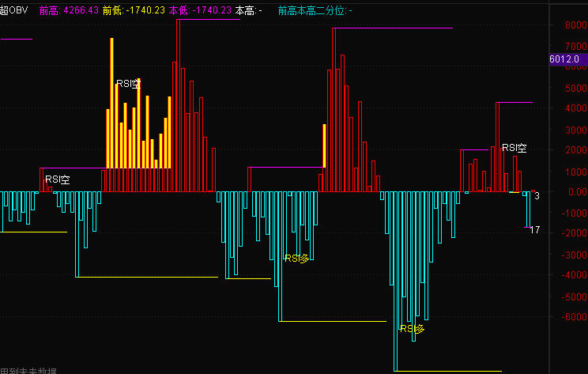Select the yellow RSI多 label mid-chart
The height and width of the screenshot is (374, 588).
[297, 258]
